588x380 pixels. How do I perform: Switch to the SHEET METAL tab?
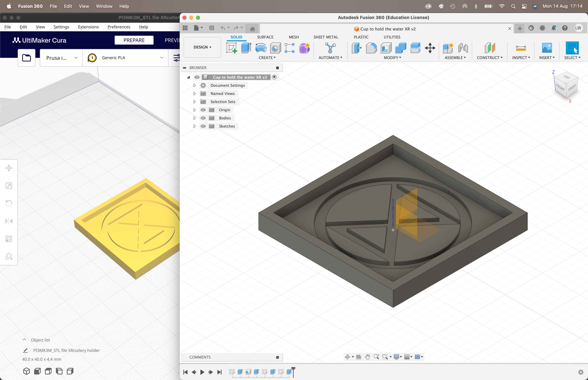pyautogui.click(x=326, y=37)
